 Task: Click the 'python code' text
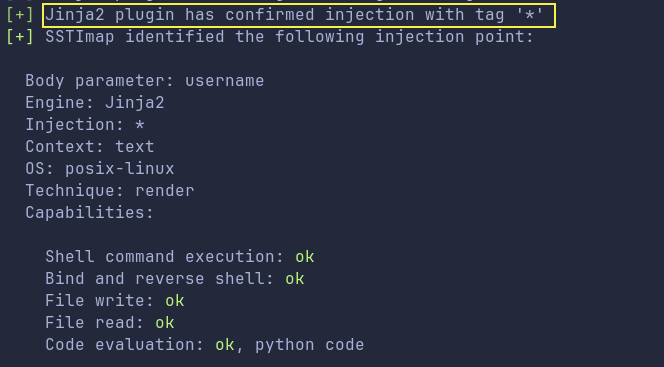coord(310,345)
